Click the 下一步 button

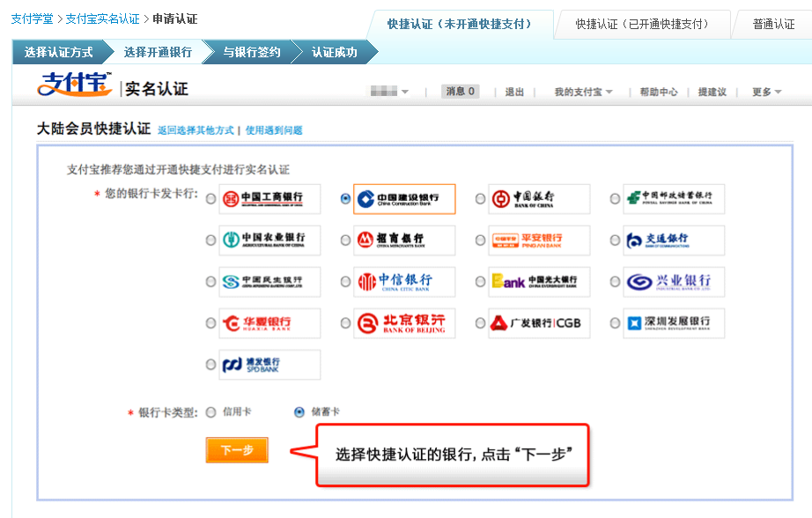coord(237,450)
